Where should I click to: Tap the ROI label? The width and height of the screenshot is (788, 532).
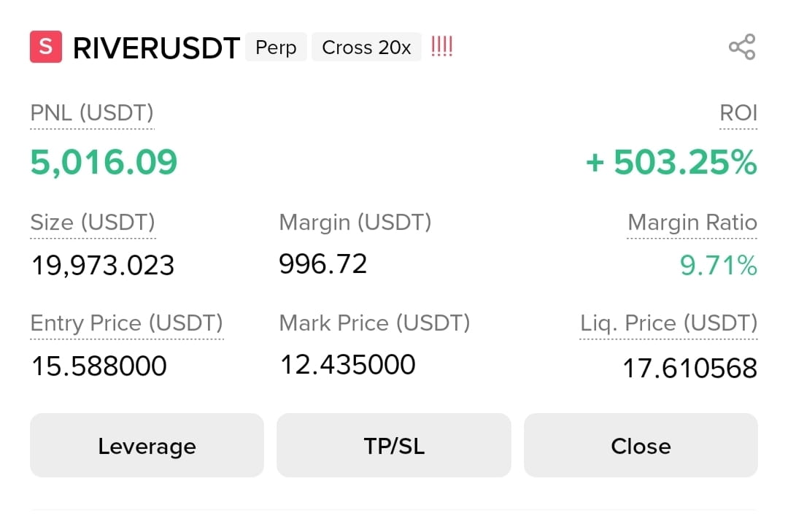point(738,113)
